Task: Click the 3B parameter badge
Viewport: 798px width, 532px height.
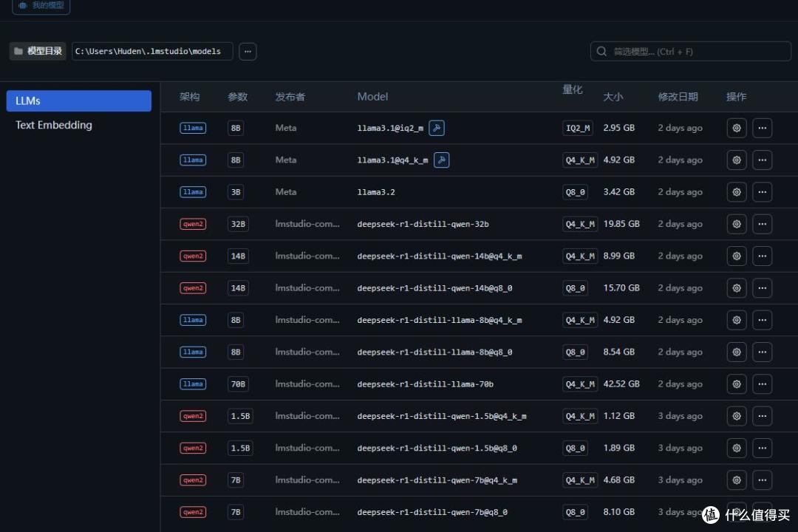Action: (x=236, y=192)
